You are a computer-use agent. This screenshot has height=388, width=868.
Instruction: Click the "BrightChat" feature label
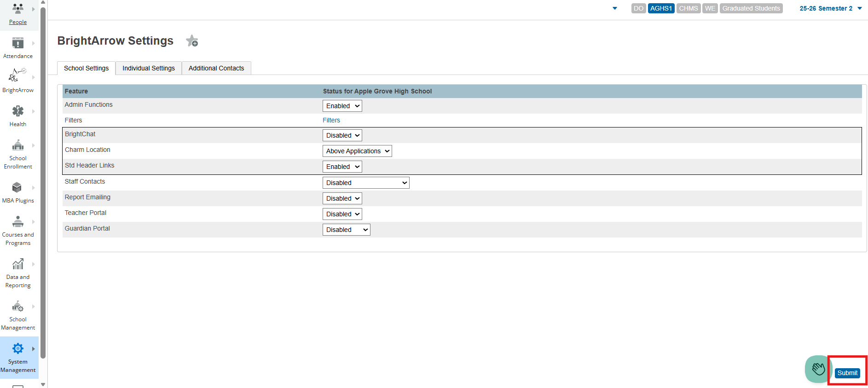point(80,134)
